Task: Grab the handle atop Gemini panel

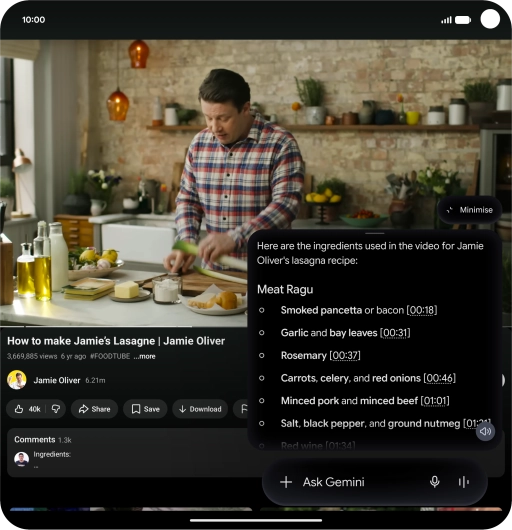Action: 374,233
